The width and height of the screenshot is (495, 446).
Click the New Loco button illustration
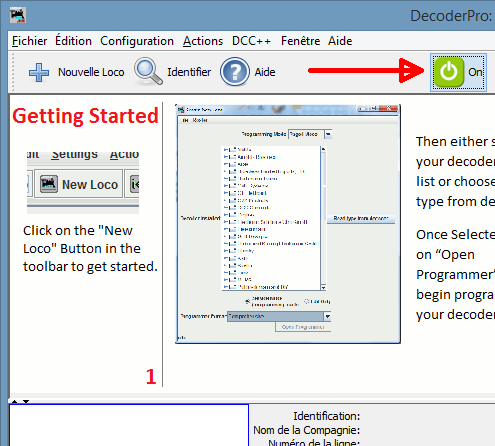79,184
